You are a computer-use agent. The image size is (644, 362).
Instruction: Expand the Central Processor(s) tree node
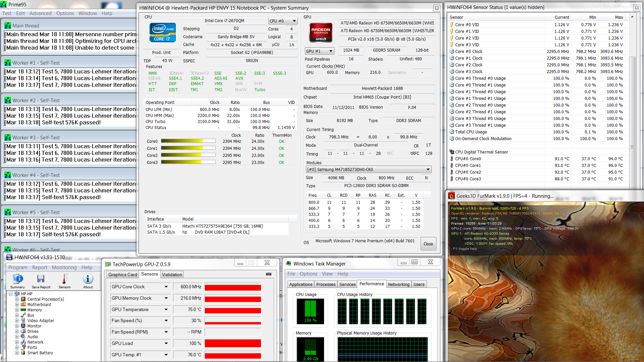click(x=17, y=299)
